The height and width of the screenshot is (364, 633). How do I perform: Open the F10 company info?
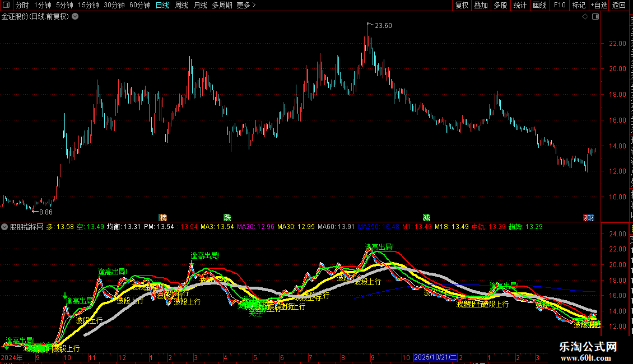560,5
